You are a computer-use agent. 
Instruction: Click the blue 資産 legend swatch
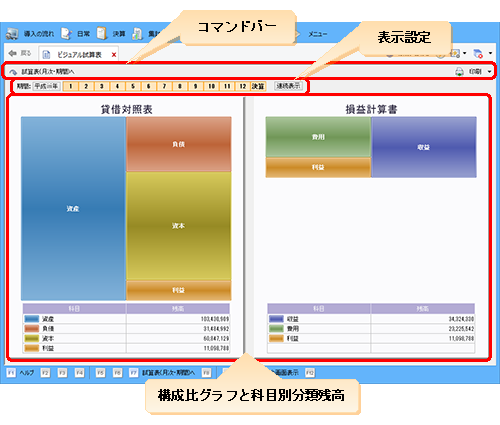point(32,319)
